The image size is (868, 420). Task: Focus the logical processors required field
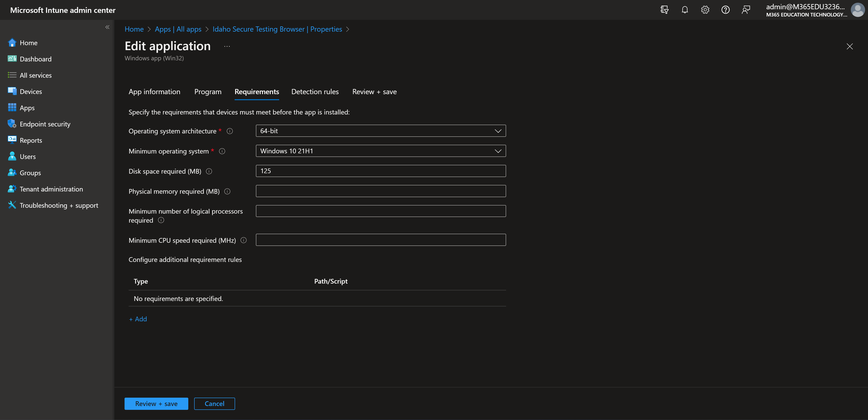381,211
